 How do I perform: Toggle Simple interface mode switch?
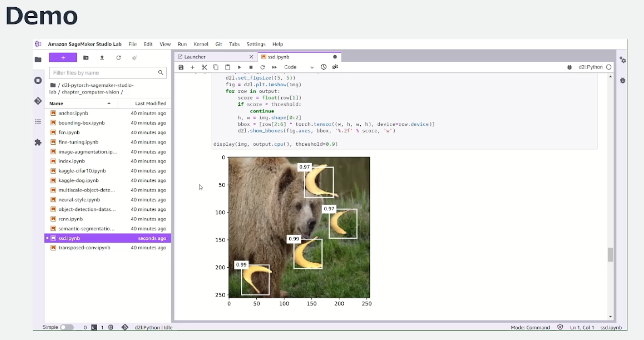click(x=67, y=327)
